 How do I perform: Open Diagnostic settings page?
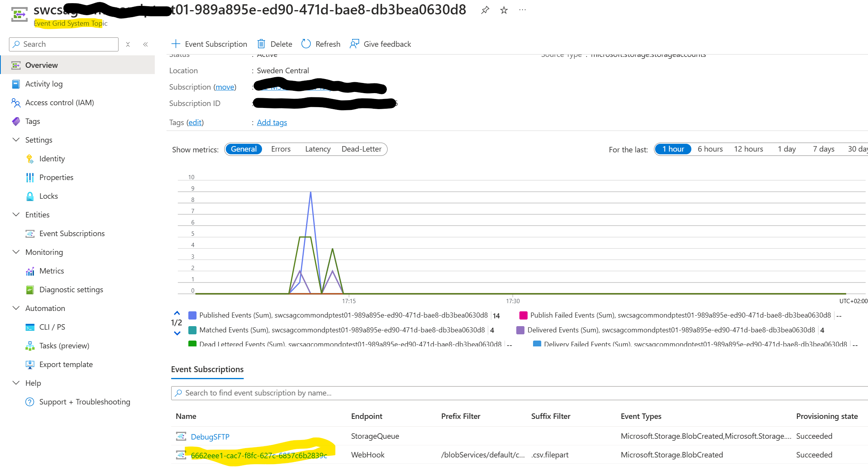tap(71, 290)
